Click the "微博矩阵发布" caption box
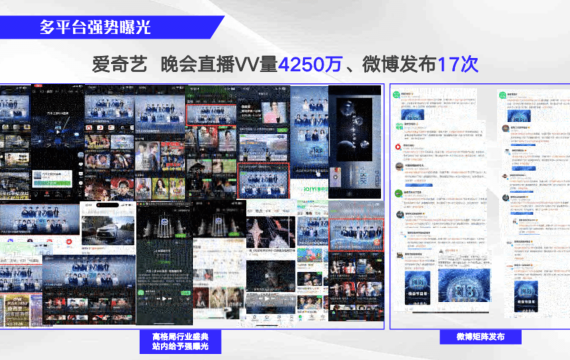570x360 pixels. pos(480,337)
